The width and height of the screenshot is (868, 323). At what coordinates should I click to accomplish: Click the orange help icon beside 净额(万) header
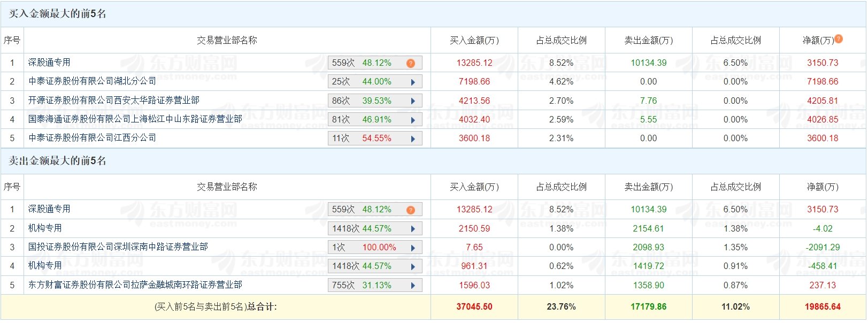(x=839, y=39)
